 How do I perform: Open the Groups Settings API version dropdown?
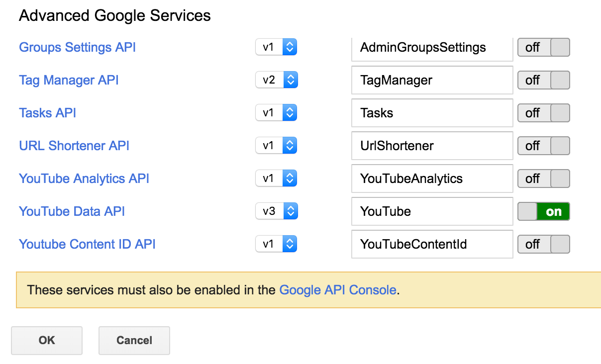276,47
